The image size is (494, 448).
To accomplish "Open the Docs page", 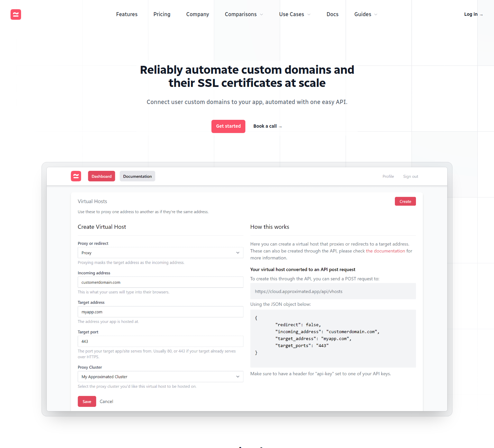I will coord(333,14).
